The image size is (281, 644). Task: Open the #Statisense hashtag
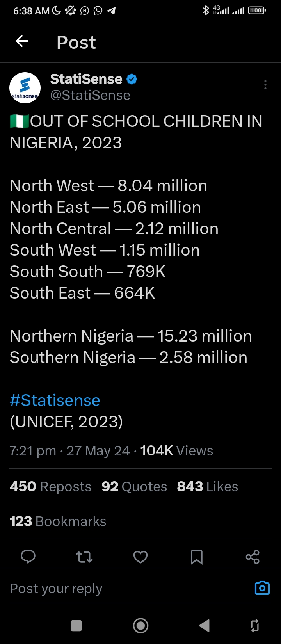[x=55, y=400]
